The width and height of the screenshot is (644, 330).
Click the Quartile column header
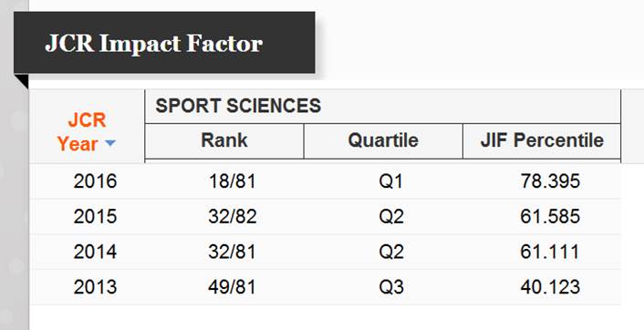coord(383,140)
